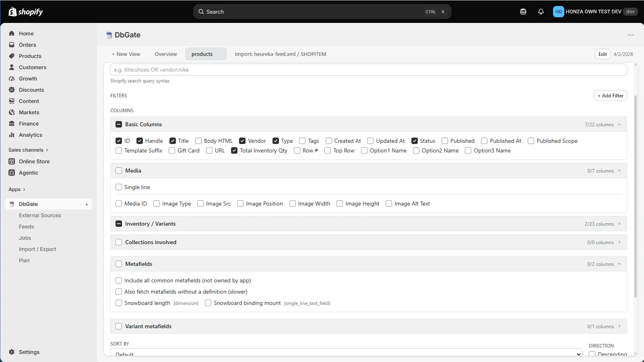Click the Growth gauge icon
The height and width of the screenshot is (362, 644).
12,78
